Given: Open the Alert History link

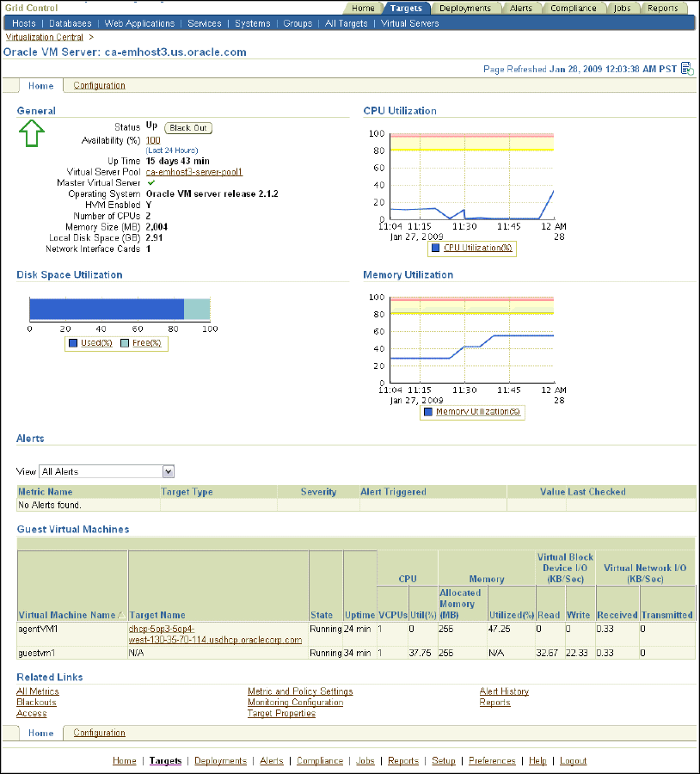Looking at the screenshot, I should pos(504,691).
